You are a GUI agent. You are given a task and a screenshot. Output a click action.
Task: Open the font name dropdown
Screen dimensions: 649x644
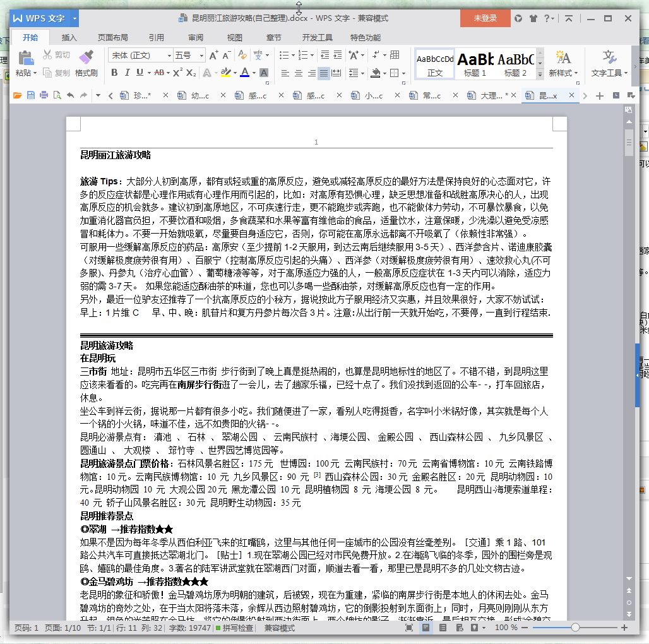(x=169, y=56)
